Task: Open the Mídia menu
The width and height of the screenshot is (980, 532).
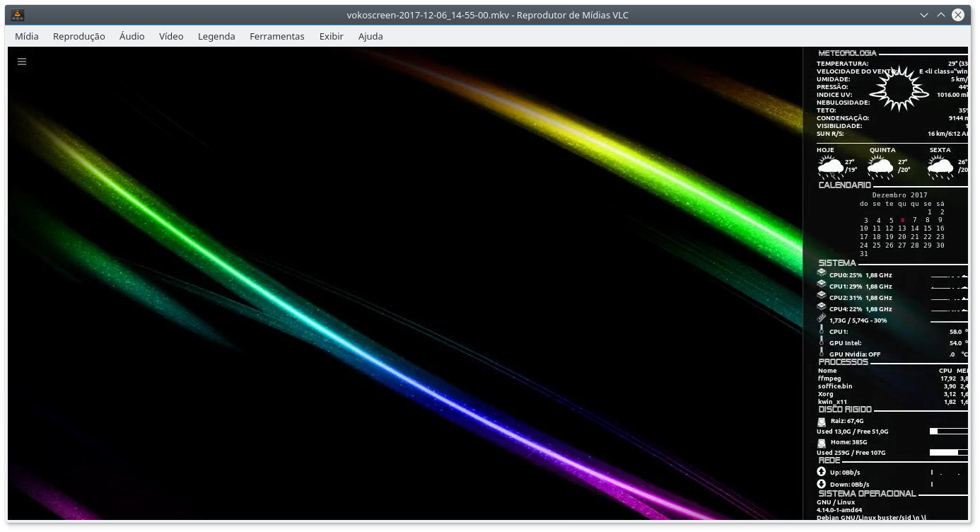Action: pyautogui.click(x=27, y=36)
